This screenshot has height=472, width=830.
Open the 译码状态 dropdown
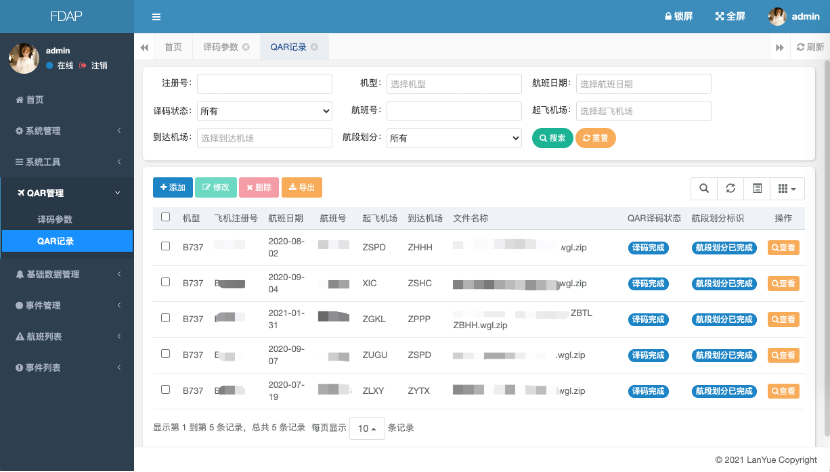coord(265,111)
